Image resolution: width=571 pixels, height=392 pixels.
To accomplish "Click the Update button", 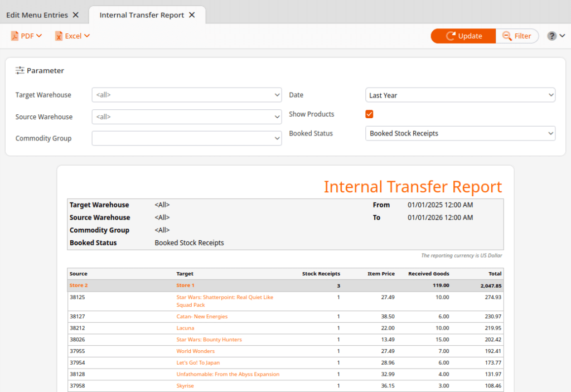I will pyautogui.click(x=463, y=36).
